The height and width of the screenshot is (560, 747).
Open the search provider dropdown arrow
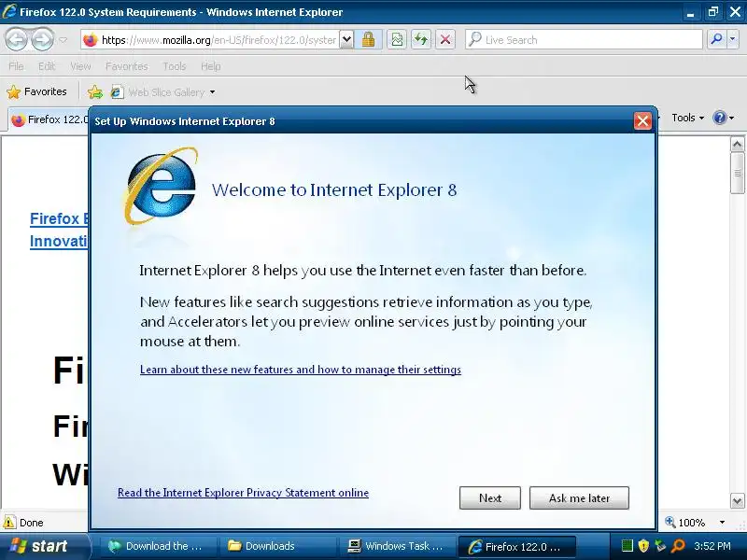point(733,39)
